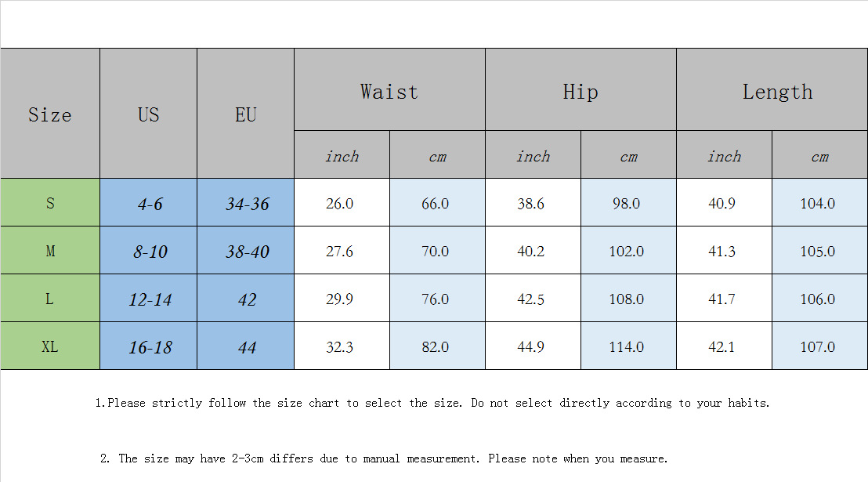Click the Size column header cell
Image resolution: width=868 pixels, height=482 pixels.
50,114
